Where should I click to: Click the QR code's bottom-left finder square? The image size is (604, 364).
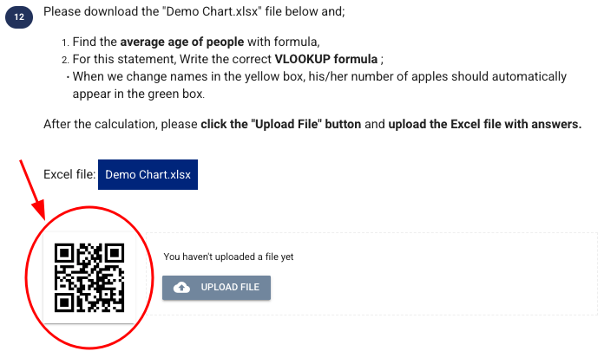coord(64,302)
